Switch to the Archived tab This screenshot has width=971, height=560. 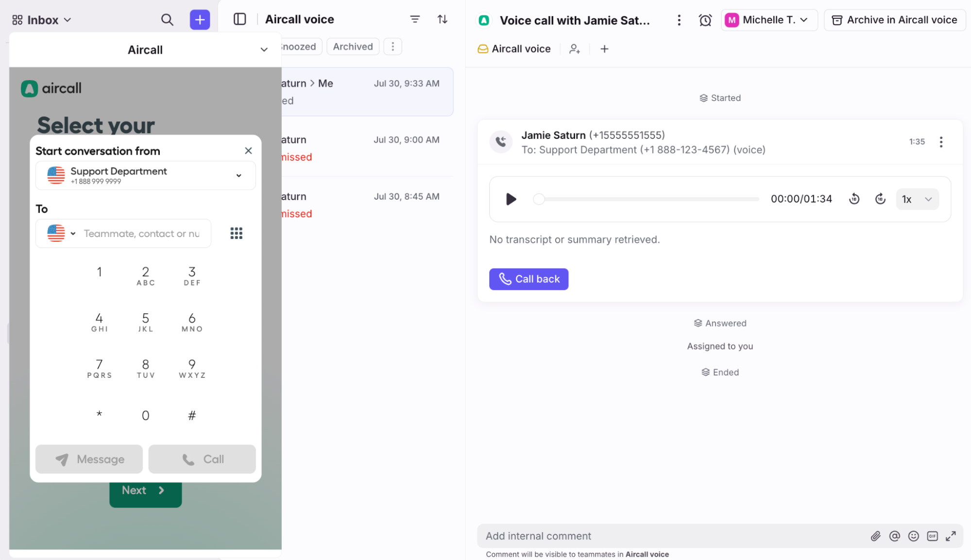coord(353,47)
